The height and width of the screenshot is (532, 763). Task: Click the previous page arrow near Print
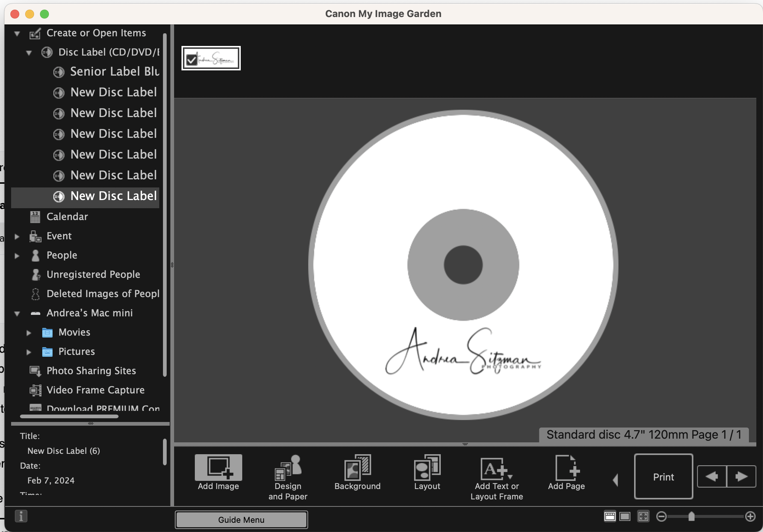tap(711, 477)
